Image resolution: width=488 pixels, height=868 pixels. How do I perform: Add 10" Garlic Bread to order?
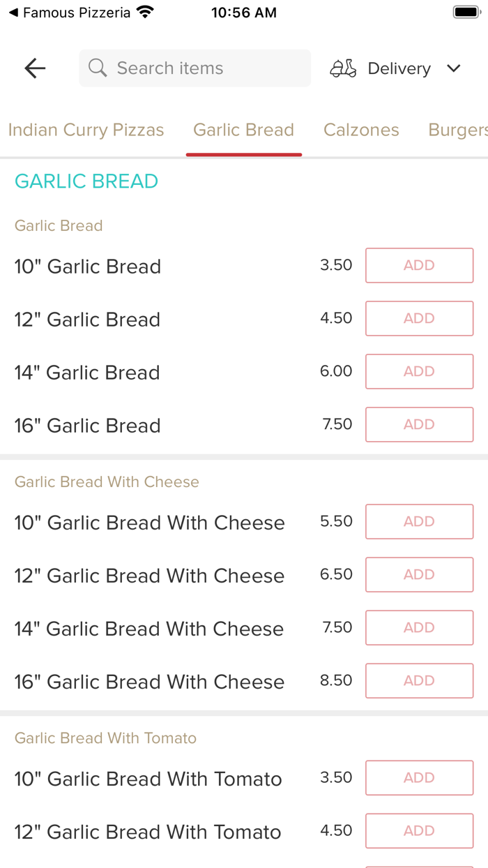click(x=419, y=265)
